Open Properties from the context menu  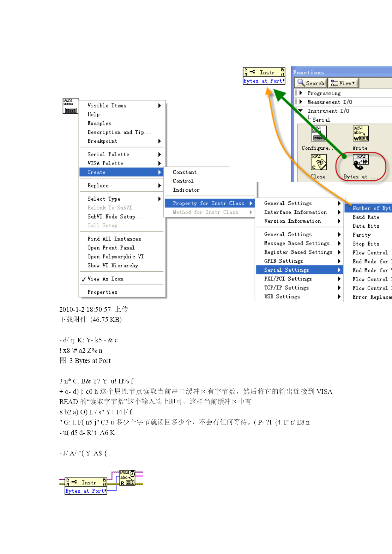point(122,292)
